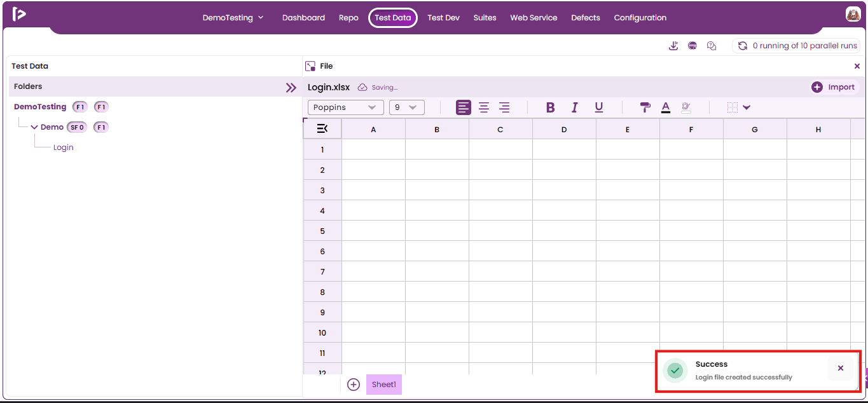Switch to the Test Dev tab
Image resolution: width=868 pixels, height=403 pixels.
tap(443, 18)
